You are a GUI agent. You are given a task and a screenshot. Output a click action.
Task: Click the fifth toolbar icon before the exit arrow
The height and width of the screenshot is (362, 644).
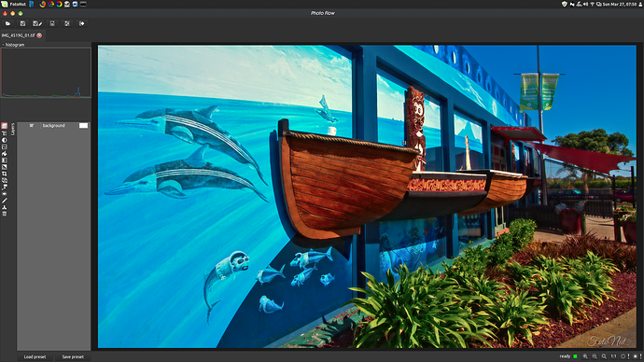click(67, 24)
